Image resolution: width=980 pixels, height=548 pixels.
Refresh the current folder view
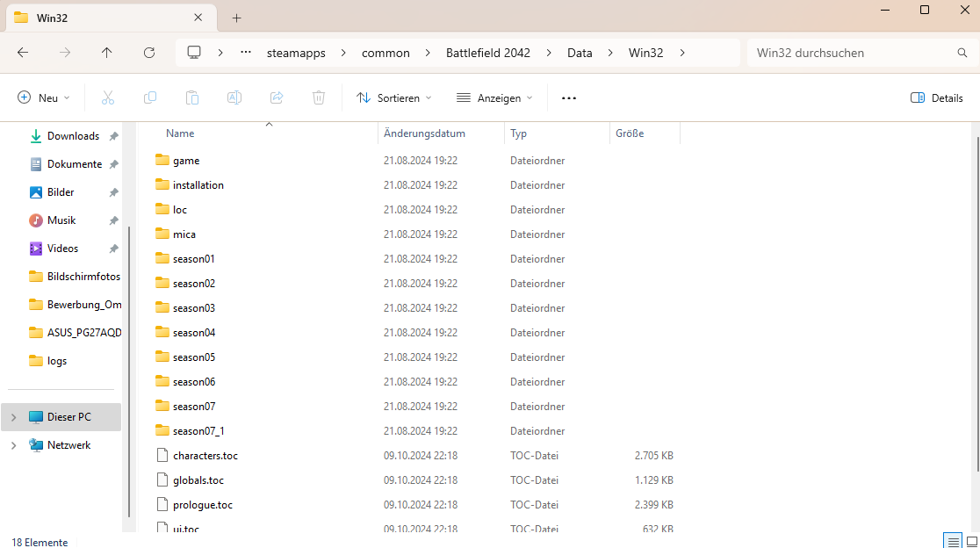pyautogui.click(x=149, y=53)
